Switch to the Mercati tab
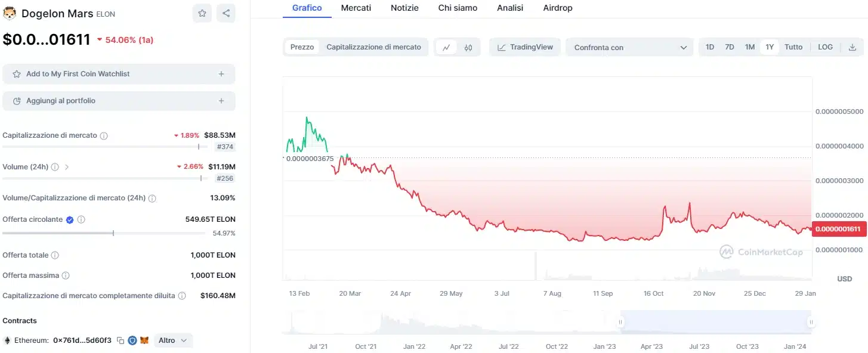Screen dimensions: 868x353 [x=356, y=8]
